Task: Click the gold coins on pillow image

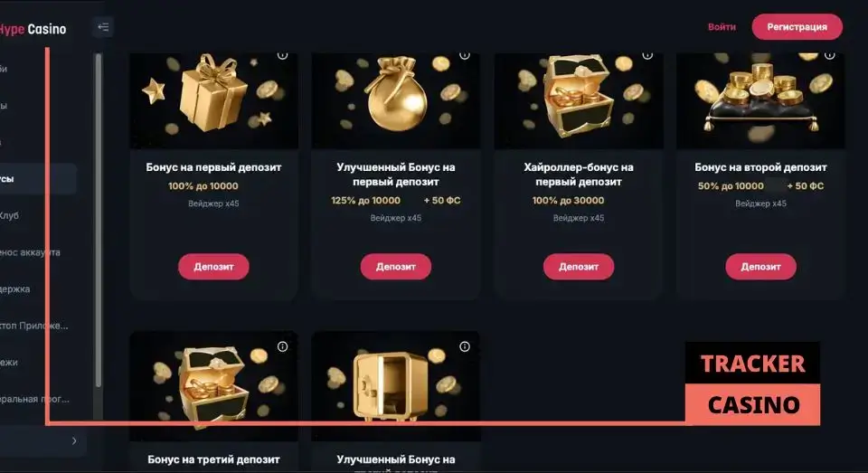Action: 760,100
